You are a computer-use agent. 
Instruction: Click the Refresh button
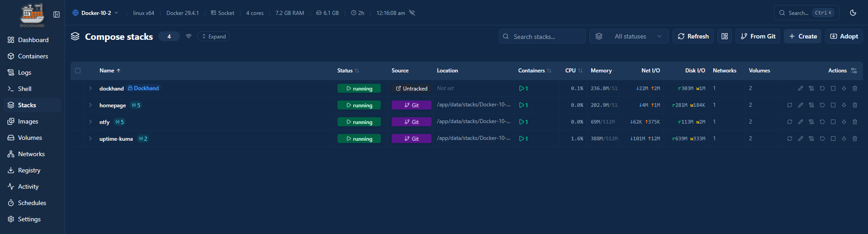(x=693, y=36)
